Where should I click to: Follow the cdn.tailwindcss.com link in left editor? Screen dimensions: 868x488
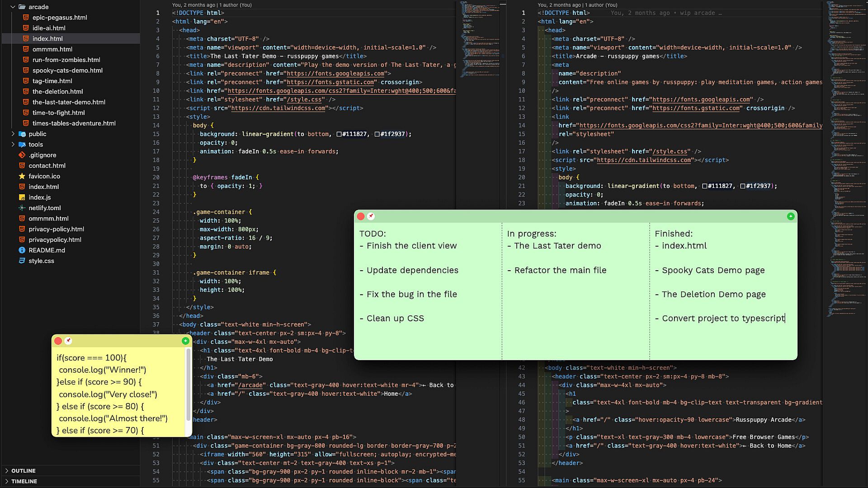coord(278,108)
